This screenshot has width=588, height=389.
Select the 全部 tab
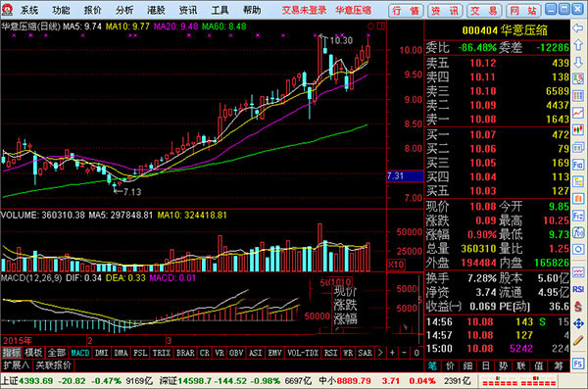[x=56, y=353]
